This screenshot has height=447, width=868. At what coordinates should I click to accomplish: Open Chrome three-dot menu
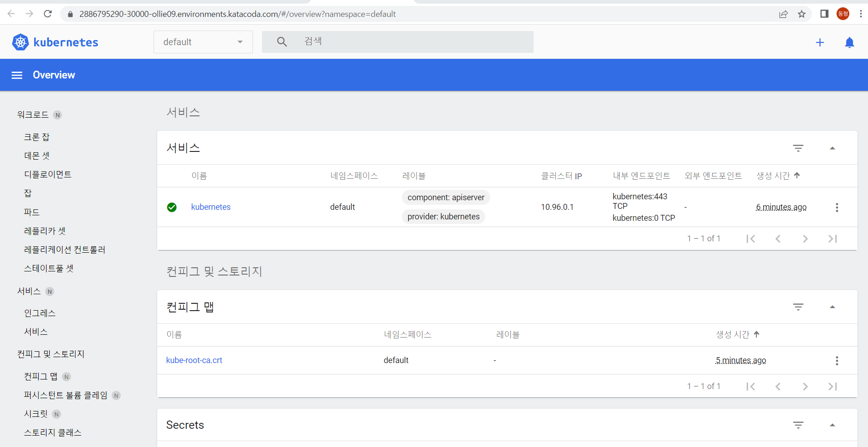[x=861, y=14]
